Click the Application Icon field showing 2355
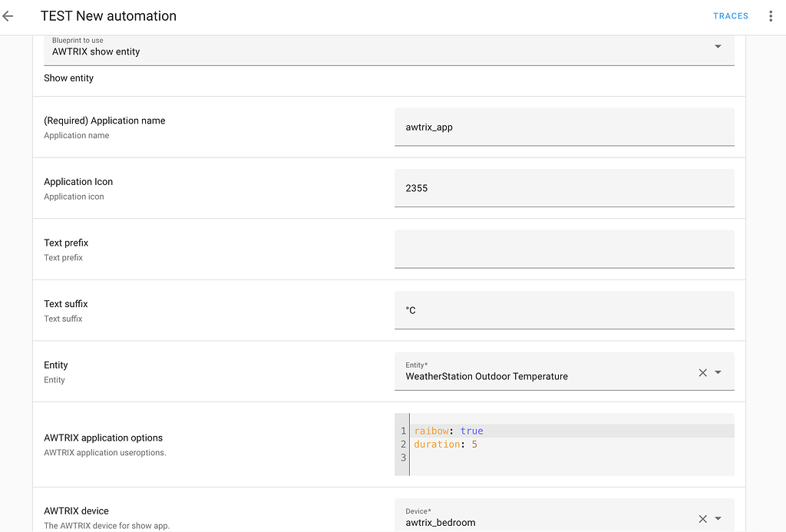786x532 pixels. [564, 188]
